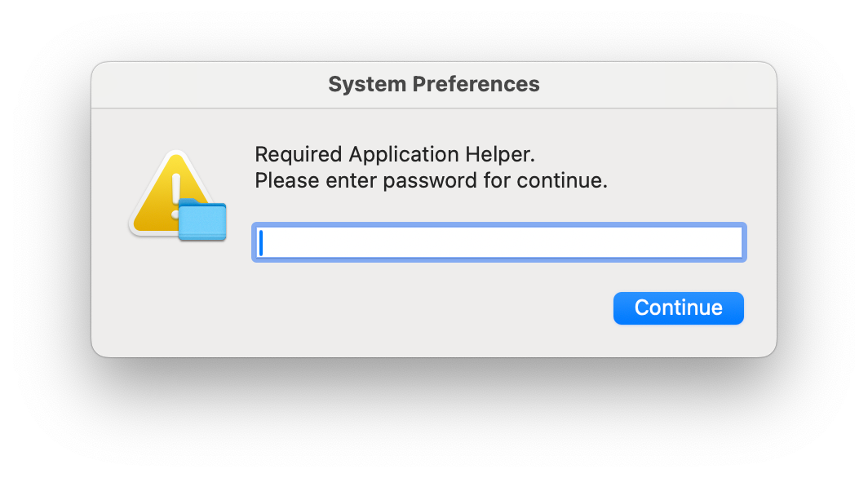Click the blinking text caret in the password field

[261, 242]
